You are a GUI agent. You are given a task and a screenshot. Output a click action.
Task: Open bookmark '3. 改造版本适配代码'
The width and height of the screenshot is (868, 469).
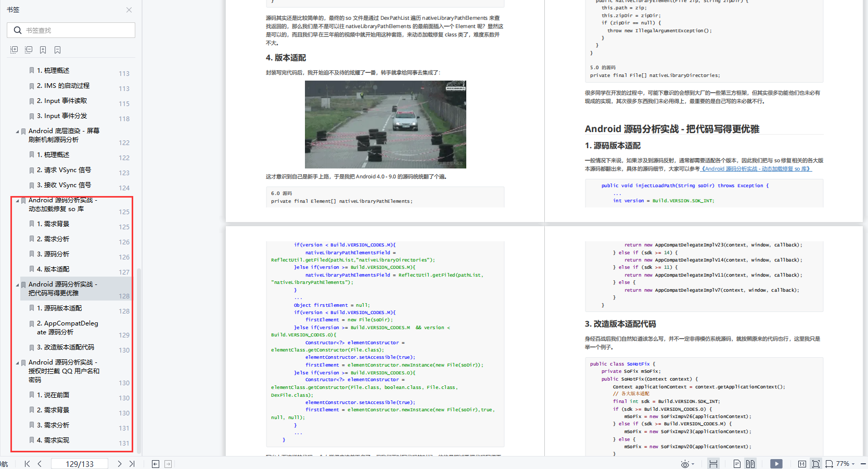click(66, 347)
